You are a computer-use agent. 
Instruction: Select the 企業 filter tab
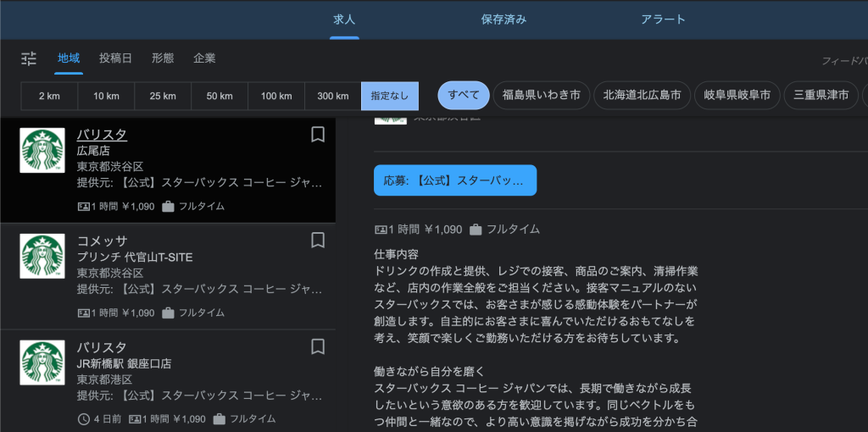point(205,58)
